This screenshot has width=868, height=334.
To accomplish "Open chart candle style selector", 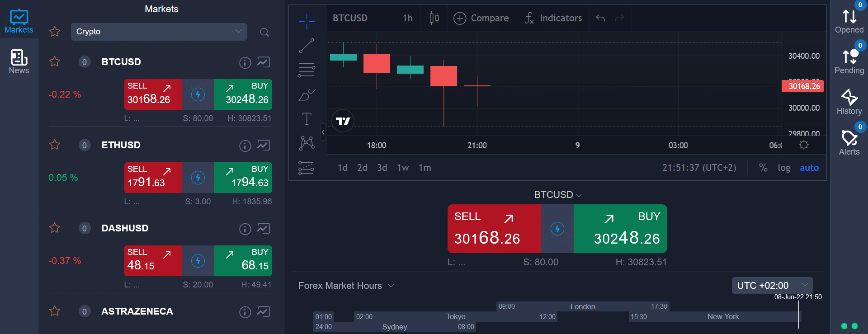I will 434,18.
